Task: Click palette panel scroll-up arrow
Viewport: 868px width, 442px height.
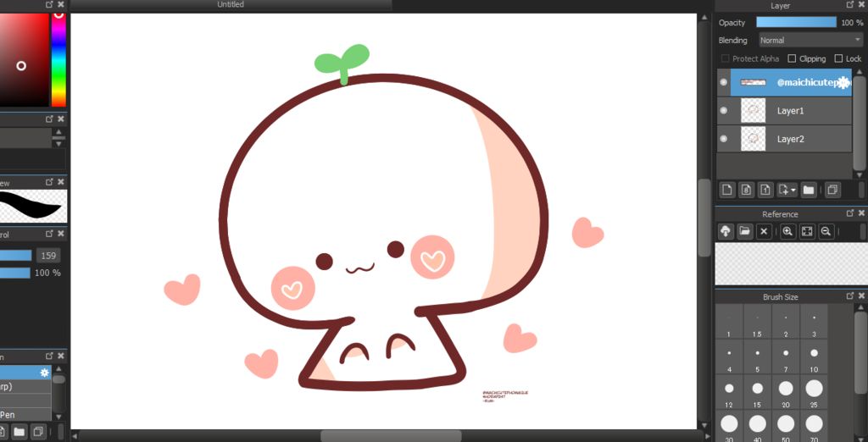Action: click(x=58, y=131)
